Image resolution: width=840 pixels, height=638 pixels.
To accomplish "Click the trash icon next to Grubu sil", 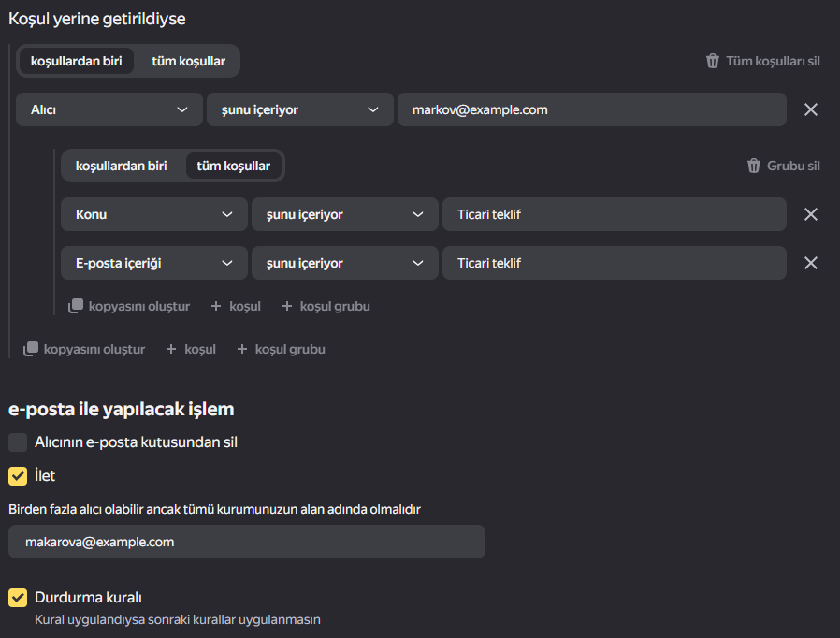I will (753, 166).
